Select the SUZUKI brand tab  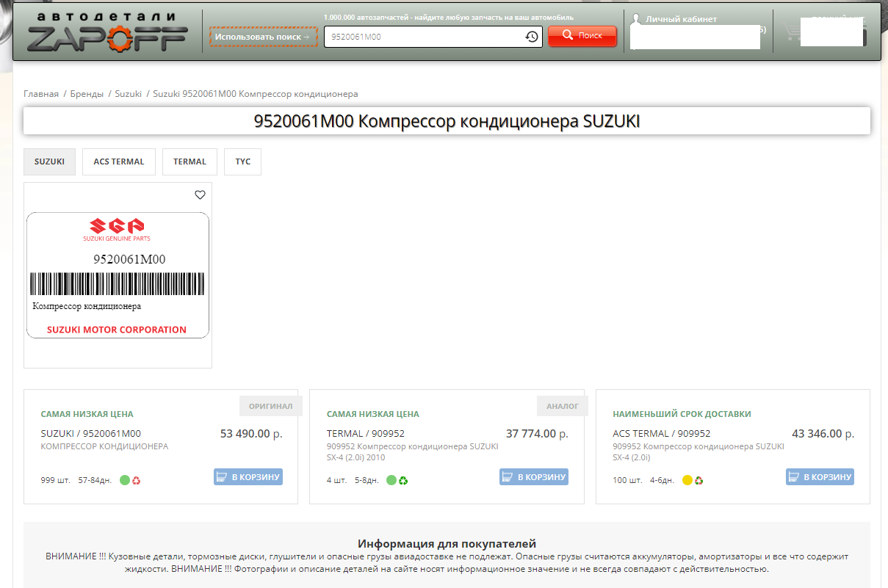click(x=49, y=161)
